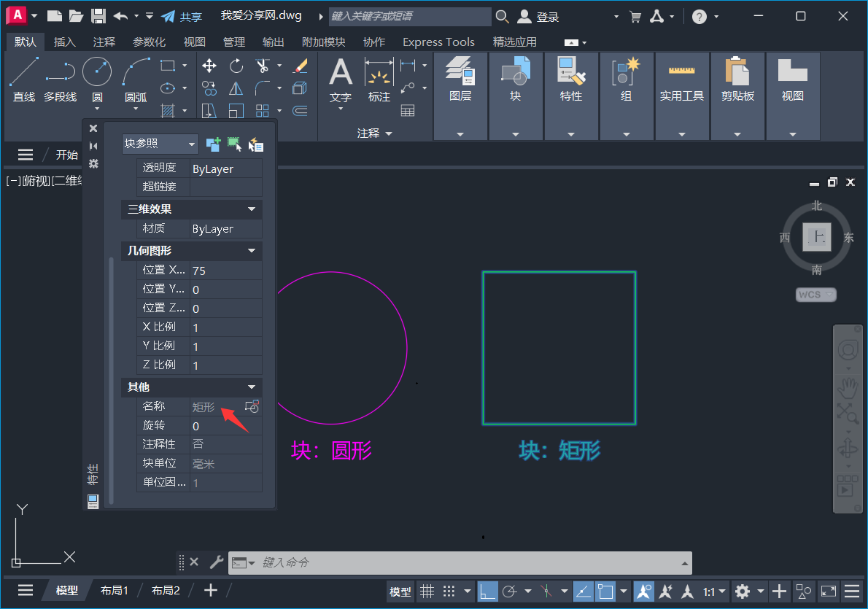This screenshot has height=609, width=868.
Task: Click the 登录 sign-in button
Action: coord(538,17)
